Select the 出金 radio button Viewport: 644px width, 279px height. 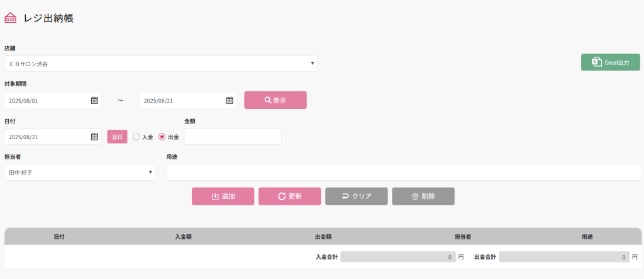[x=162, y=137]
